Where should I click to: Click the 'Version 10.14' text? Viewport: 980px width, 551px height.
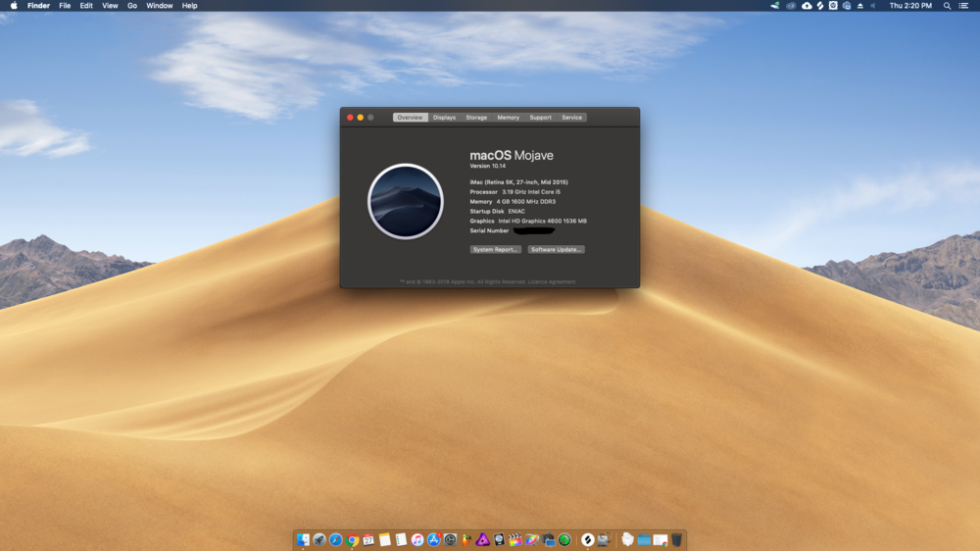coord(487,167)
